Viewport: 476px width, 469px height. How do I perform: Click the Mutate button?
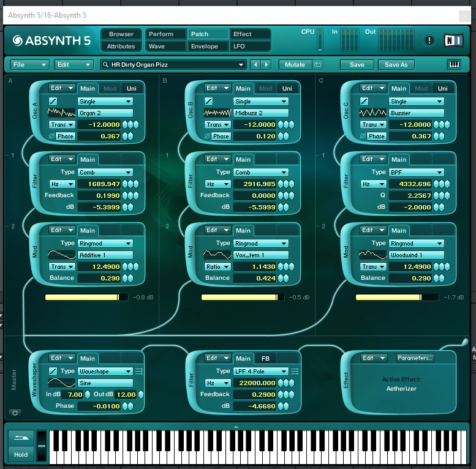coord(295,65)
